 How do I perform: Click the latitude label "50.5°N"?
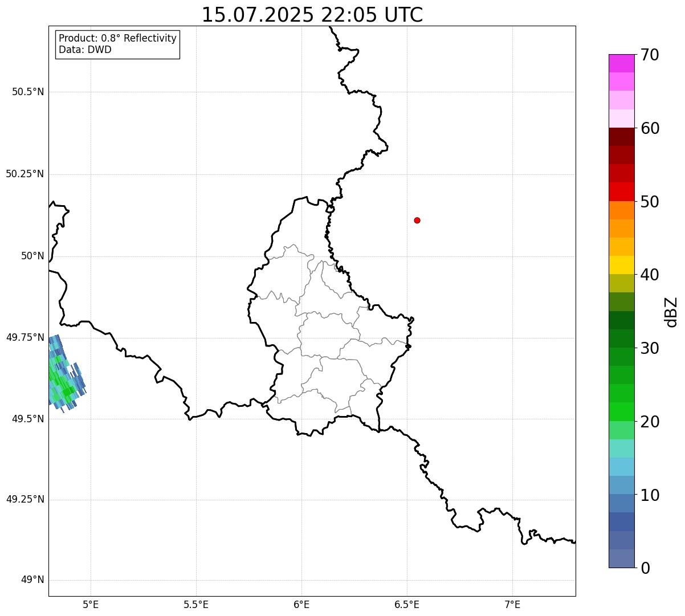point(28,92)
